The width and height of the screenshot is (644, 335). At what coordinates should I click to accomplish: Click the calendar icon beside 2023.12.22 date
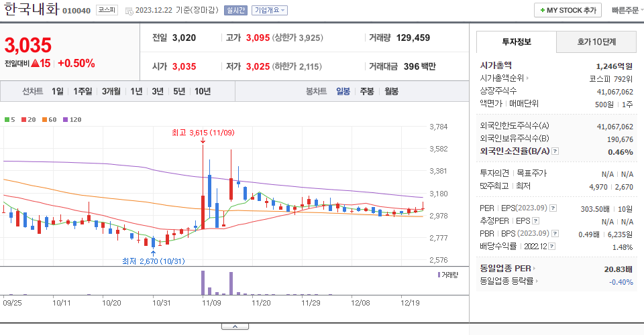(x=129, y=11)
